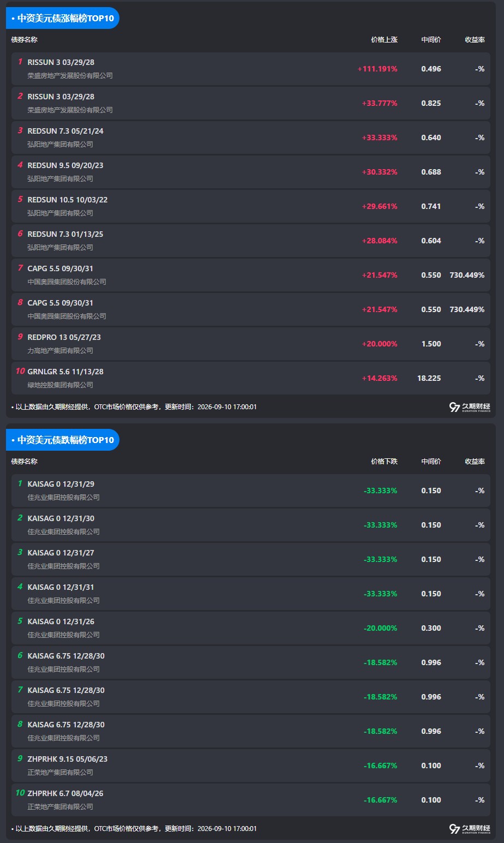Image resolution: width=504 pixels, height=843 pixels.
Task: Click the 久期财经 logo in the gainers panel footer
Action: pos(470,407)
